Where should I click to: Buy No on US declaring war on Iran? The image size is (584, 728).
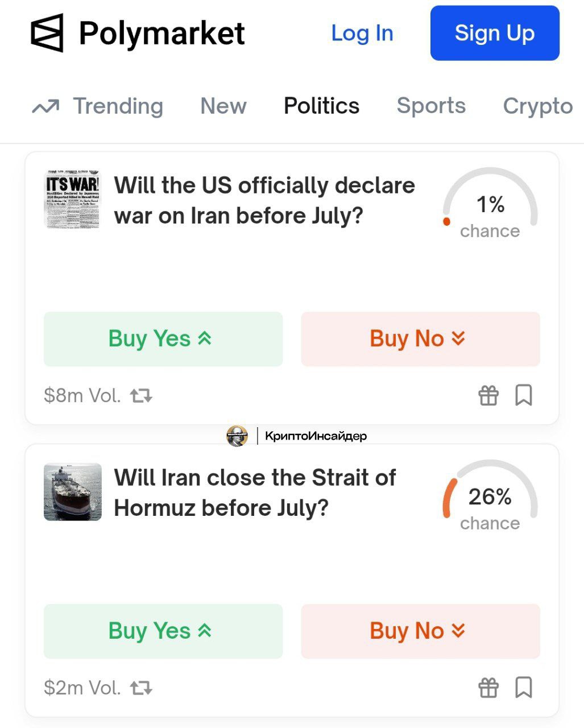(420, 339)
